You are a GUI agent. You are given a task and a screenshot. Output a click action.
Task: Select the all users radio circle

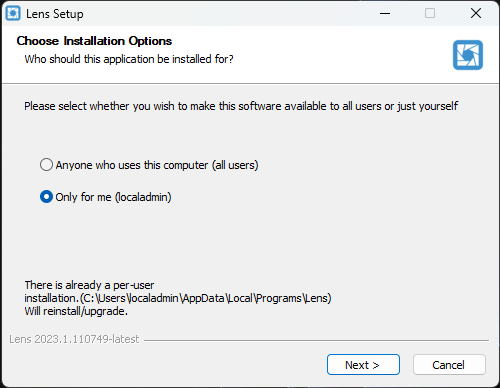46,165
